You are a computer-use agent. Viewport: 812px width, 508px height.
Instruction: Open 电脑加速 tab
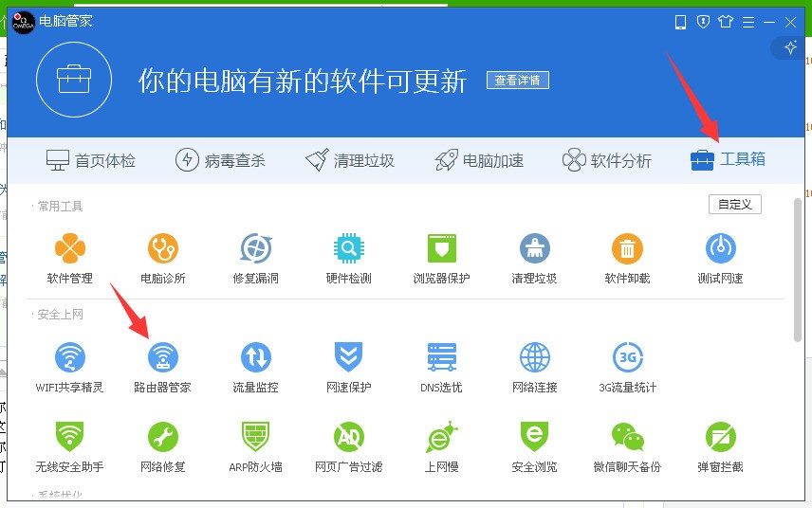click(479, 160)
